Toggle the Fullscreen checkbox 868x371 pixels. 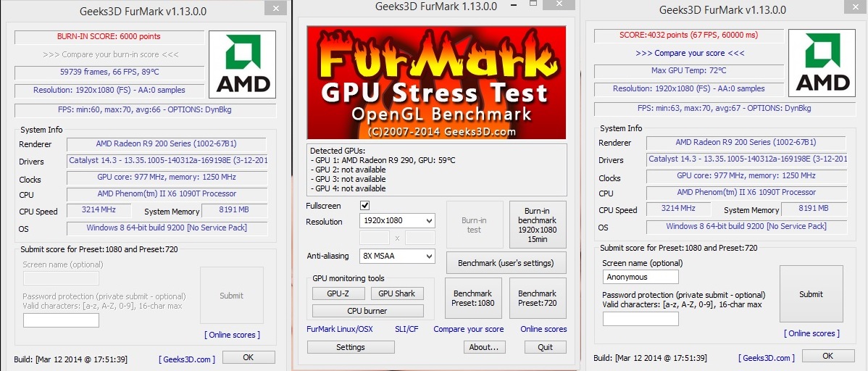[364, 206]
